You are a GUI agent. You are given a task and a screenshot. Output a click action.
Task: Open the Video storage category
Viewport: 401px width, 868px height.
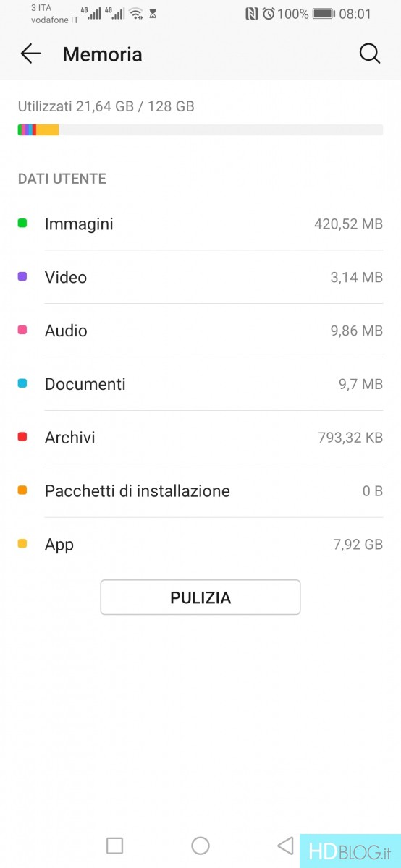[x=200, y=277]
